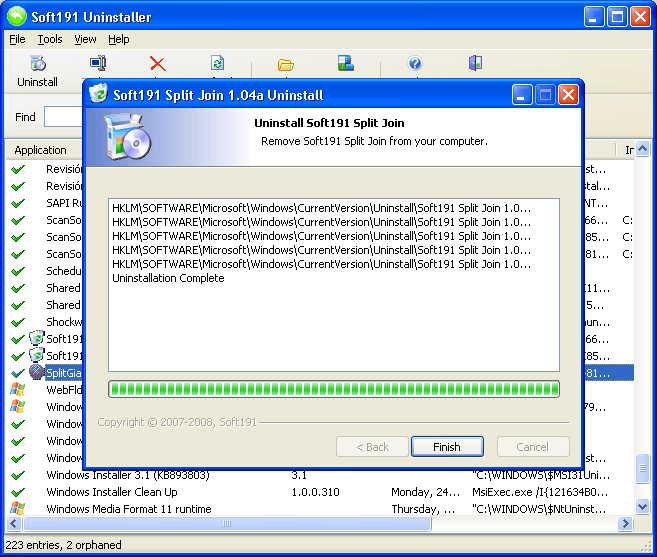Image resolution: width=657 pixels, height=557 pixels.
Task: Click the refresh document toolbar icon
Action: [217, 63]
